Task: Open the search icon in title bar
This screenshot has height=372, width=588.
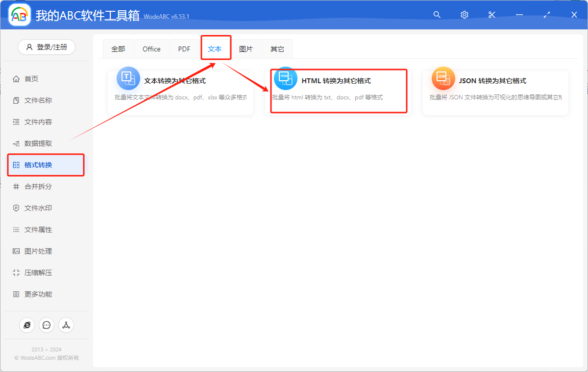Action: [437, 15]
